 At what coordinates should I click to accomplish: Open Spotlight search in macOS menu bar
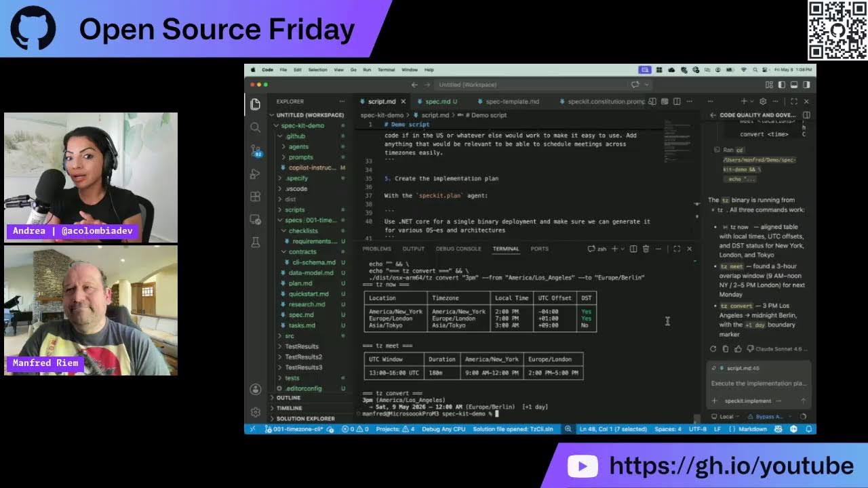coord(755,70)
